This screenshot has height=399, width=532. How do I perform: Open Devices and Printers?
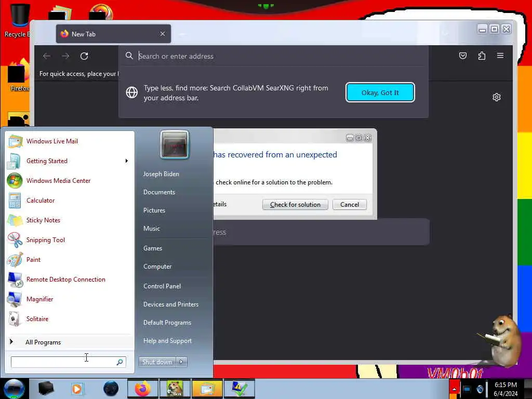(170, 304)
